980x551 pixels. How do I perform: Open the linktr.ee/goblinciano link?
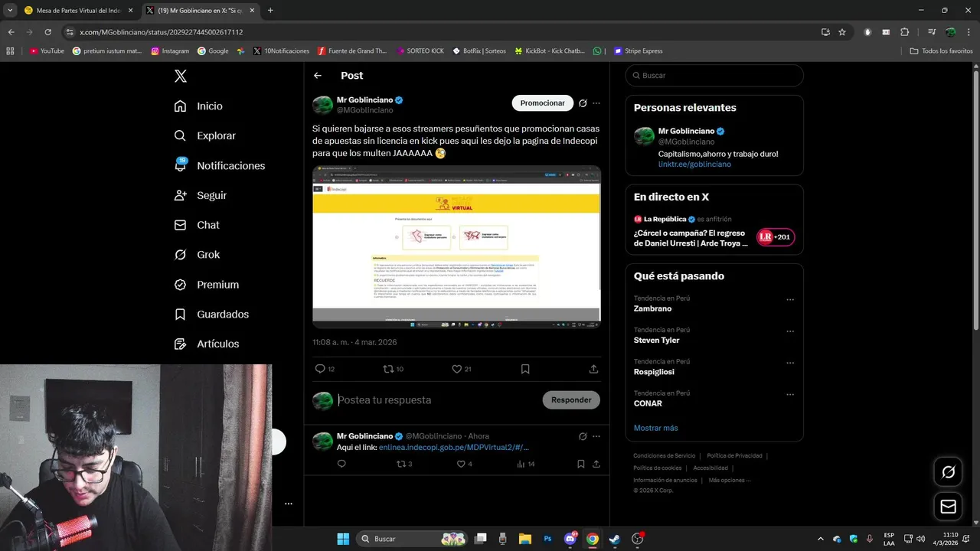pos(694,165)
